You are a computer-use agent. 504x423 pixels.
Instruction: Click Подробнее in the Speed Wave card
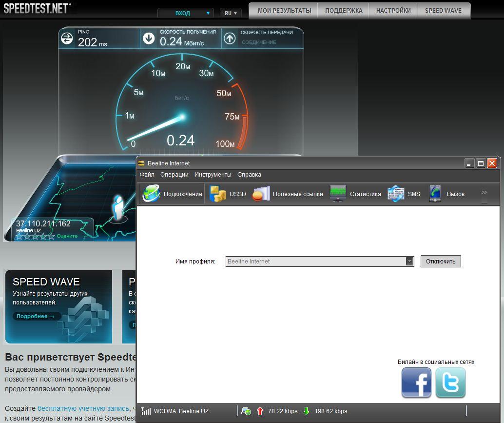[x=36, y=316]
